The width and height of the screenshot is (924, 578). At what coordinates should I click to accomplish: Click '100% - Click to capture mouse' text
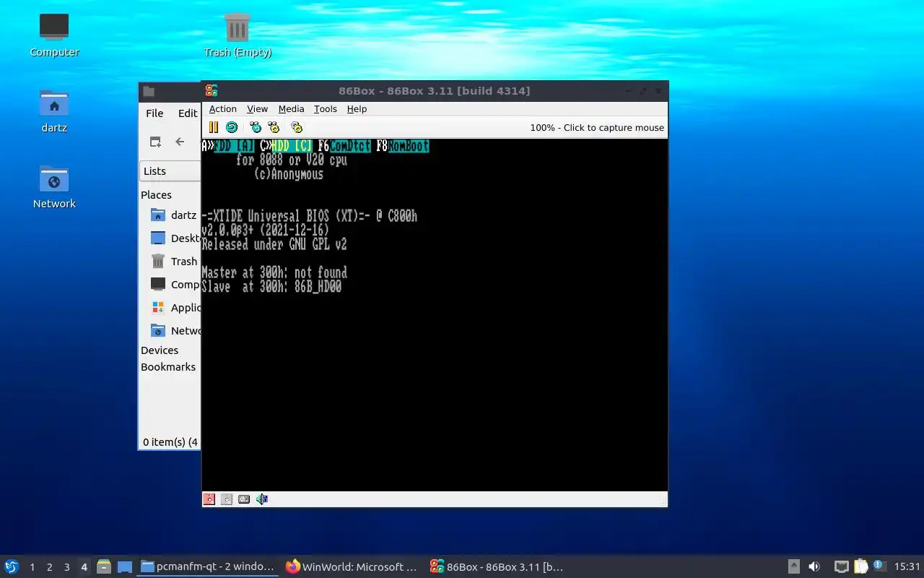[597, 127]
